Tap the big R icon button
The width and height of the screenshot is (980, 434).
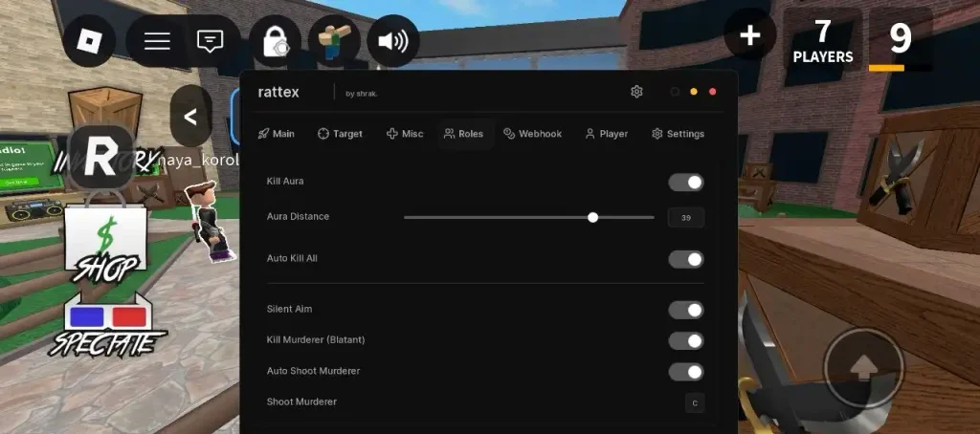point(100,158)
